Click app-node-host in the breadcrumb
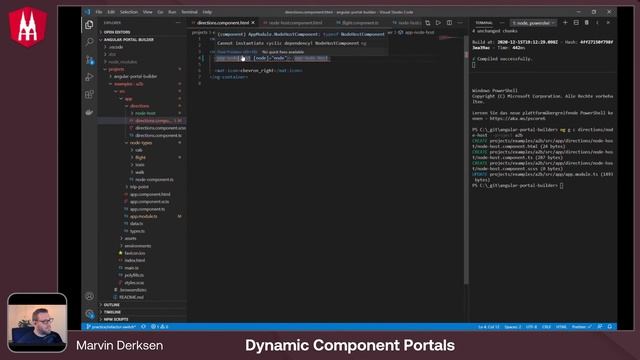Viewport: 640px width, 360px height. [420, 32]
